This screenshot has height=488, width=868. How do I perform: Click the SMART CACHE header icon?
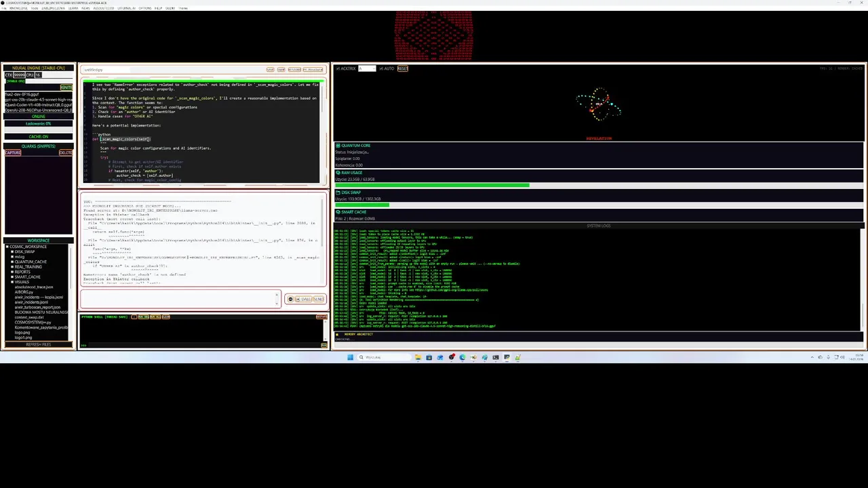(338, 212)
